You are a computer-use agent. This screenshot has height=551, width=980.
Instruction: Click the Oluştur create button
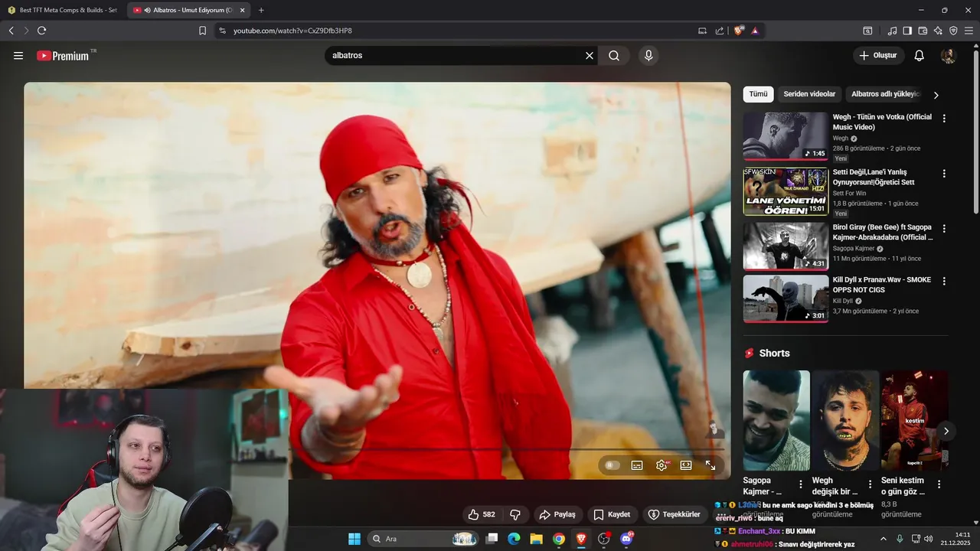pos(878,56)
